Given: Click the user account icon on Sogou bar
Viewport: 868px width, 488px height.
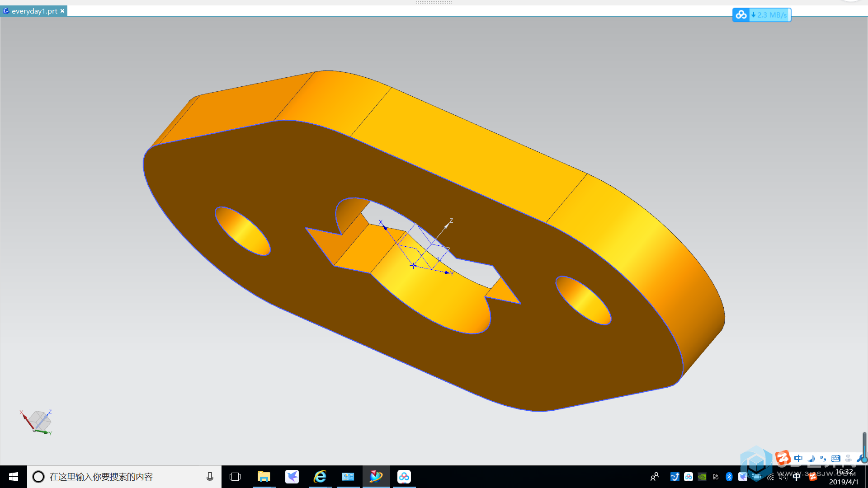Looking at the screenshot, I should point(849,458).
